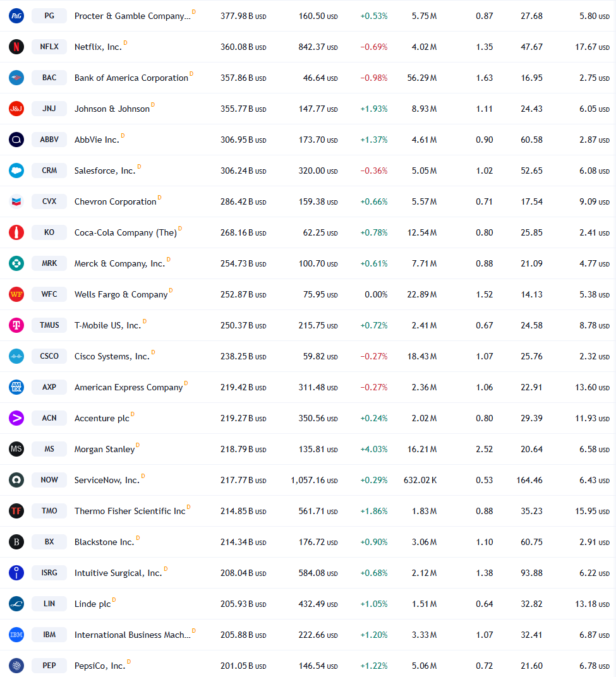Select the ABBV ticker badge
The width and height of the screenshot is (616, 677).
pyautogui.click(x=49, y=140)
